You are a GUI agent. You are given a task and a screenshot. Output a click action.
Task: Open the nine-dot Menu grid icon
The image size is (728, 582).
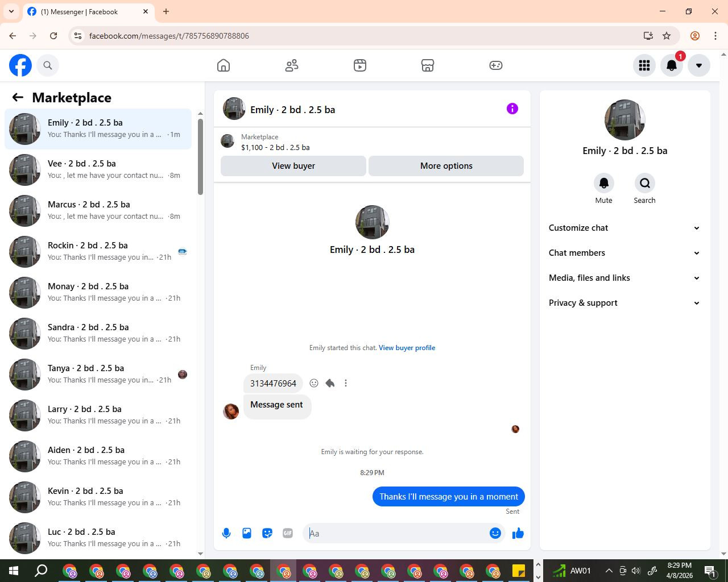coord(644,65)
